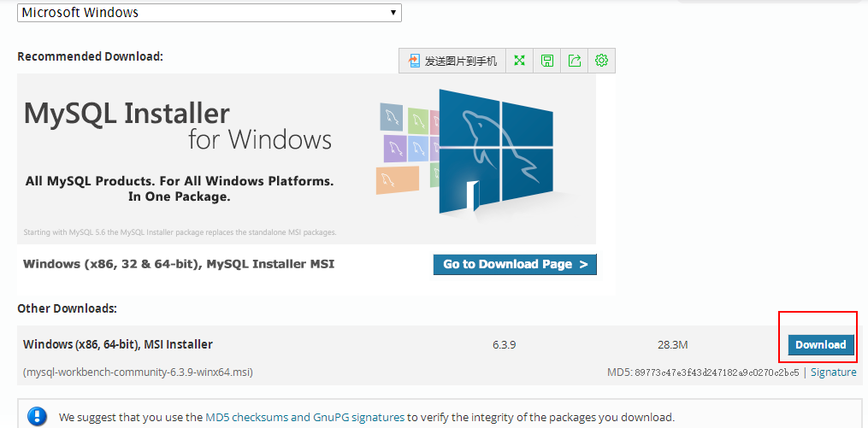Viewport: 868px width, 428px height.
Task: Click the Other Downloads heading
Action: (67, 308)
